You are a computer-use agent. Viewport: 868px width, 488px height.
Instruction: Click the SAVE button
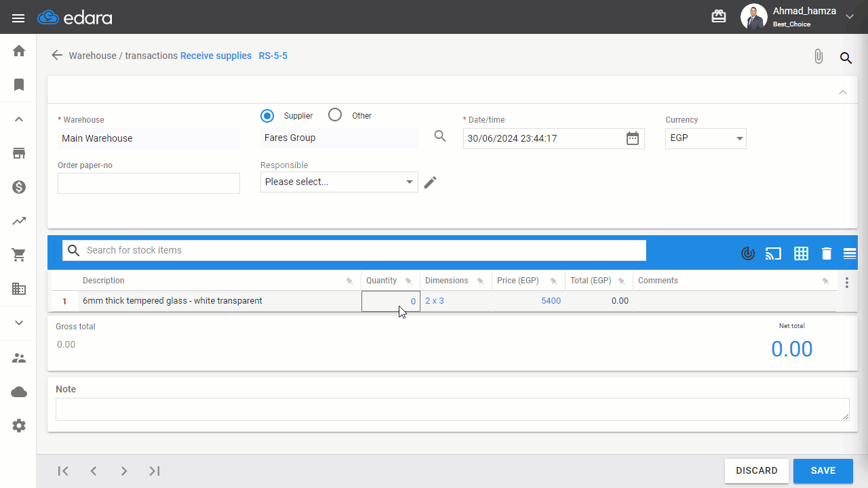[823, 471]
